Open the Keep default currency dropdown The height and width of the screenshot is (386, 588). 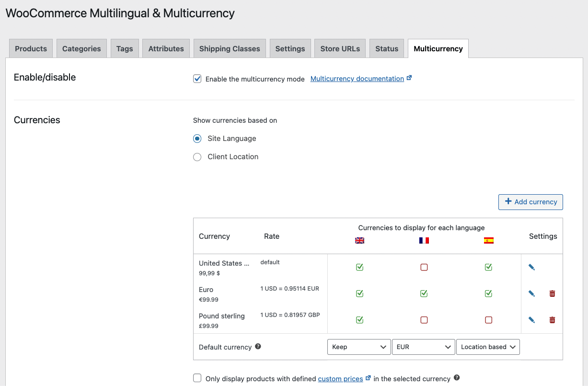pos(359,347)
